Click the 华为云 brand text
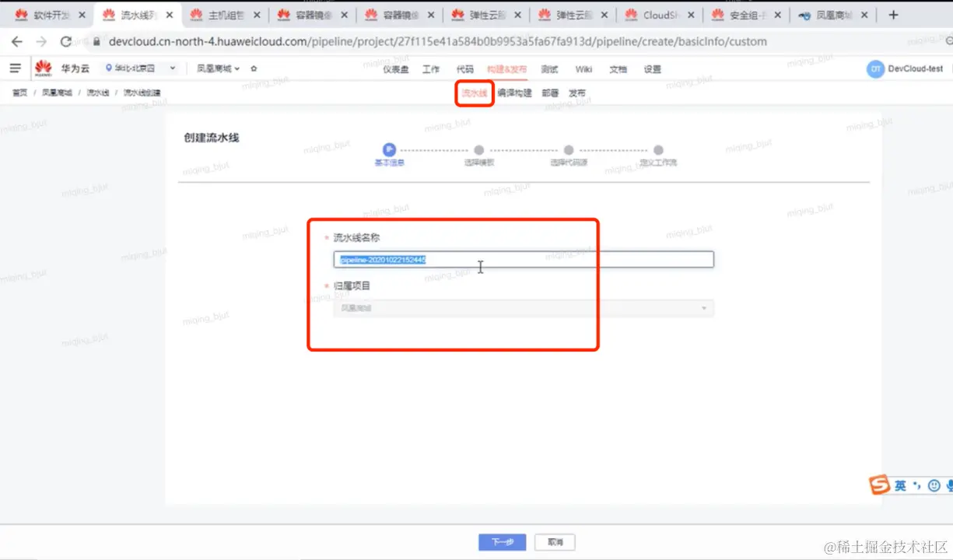The image size is (953, 560). tap(75, 69)
